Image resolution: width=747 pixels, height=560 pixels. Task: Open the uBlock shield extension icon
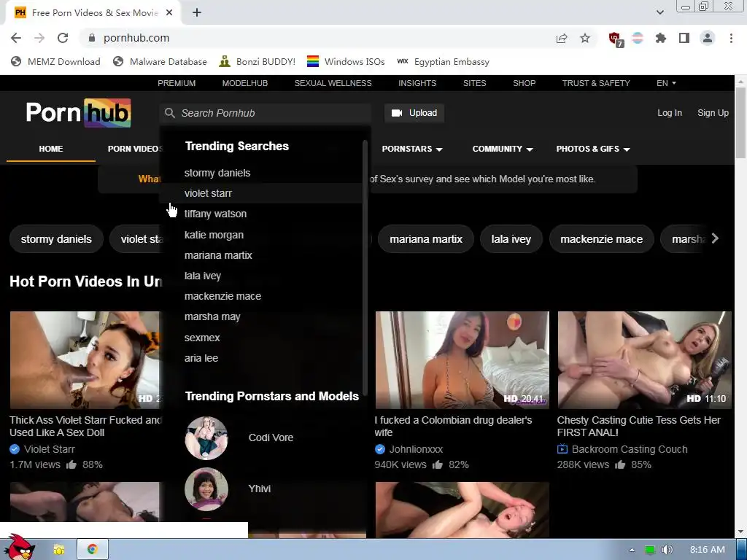[616, 39]
